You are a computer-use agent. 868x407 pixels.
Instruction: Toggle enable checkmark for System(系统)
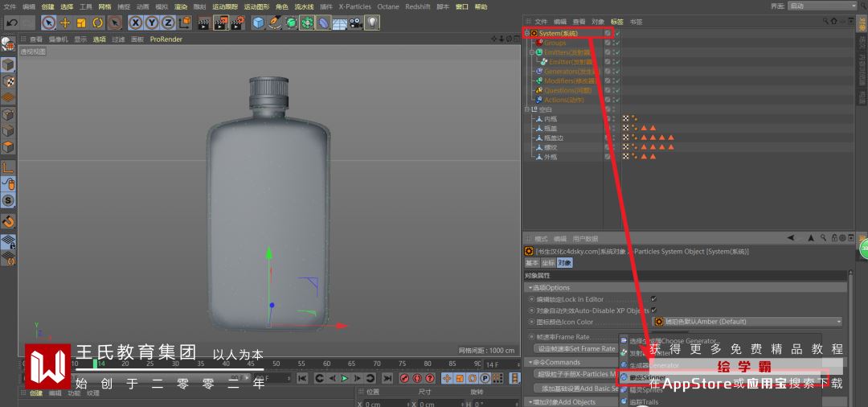tap(617, 33)
